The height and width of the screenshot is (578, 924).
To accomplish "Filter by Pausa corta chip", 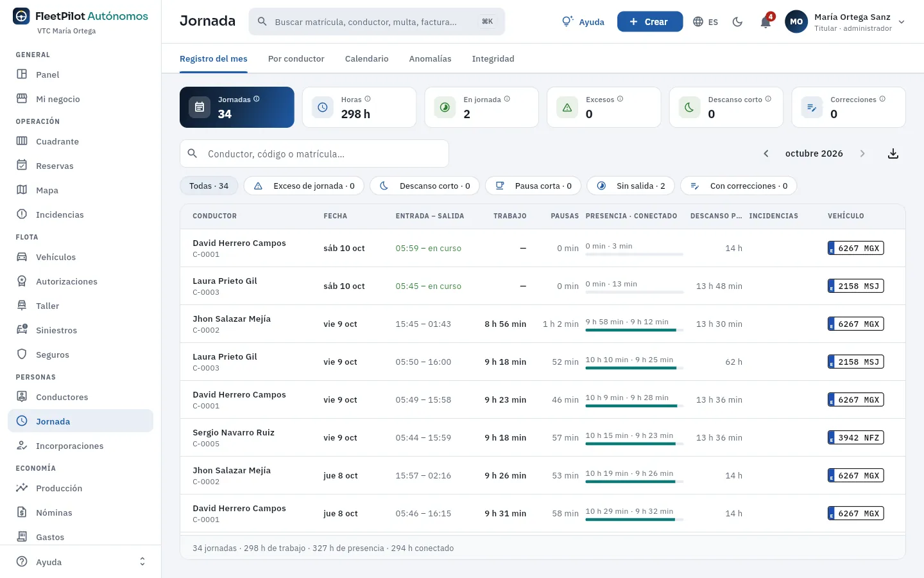I will point(533,186).
